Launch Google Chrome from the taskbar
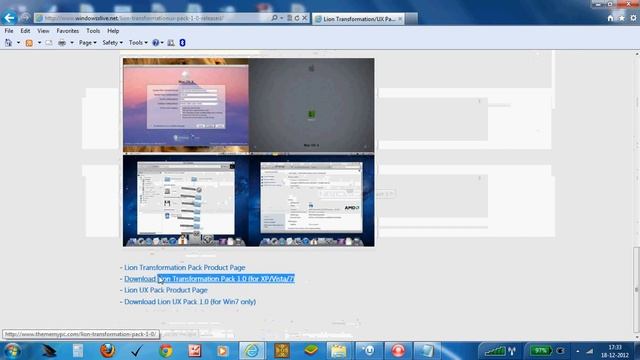Screen dimensions: 640x360 pos(166,351)
